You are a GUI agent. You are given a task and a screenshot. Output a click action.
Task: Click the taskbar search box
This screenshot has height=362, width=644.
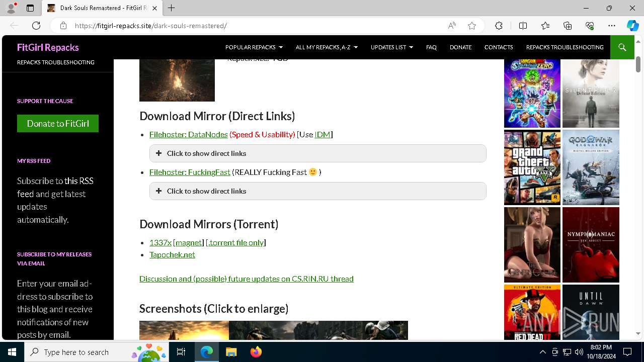pos(96,352)
